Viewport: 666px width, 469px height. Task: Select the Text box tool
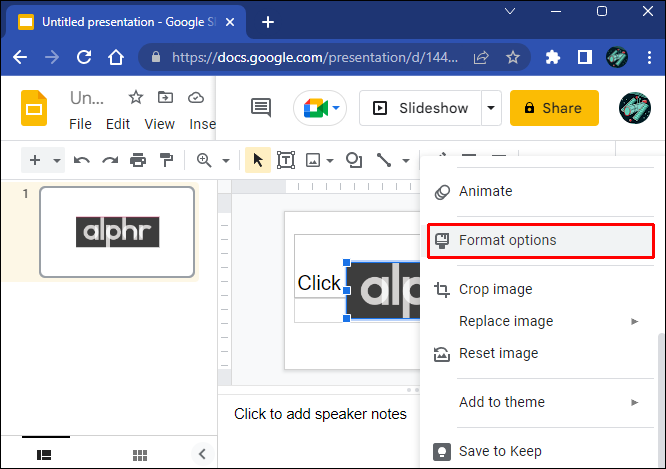(286, 160)
